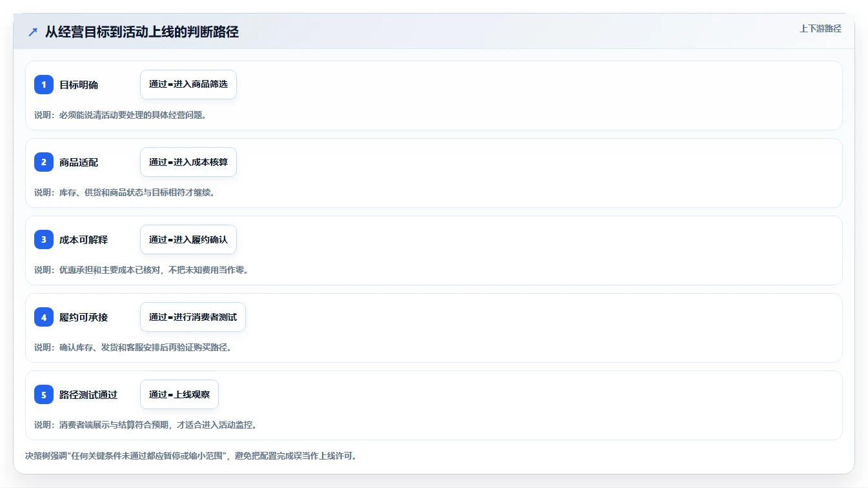Click the description 必须能说清活动要处理的具体经营问题
This screenshot has height=488, width=868.
click(120, 115)
